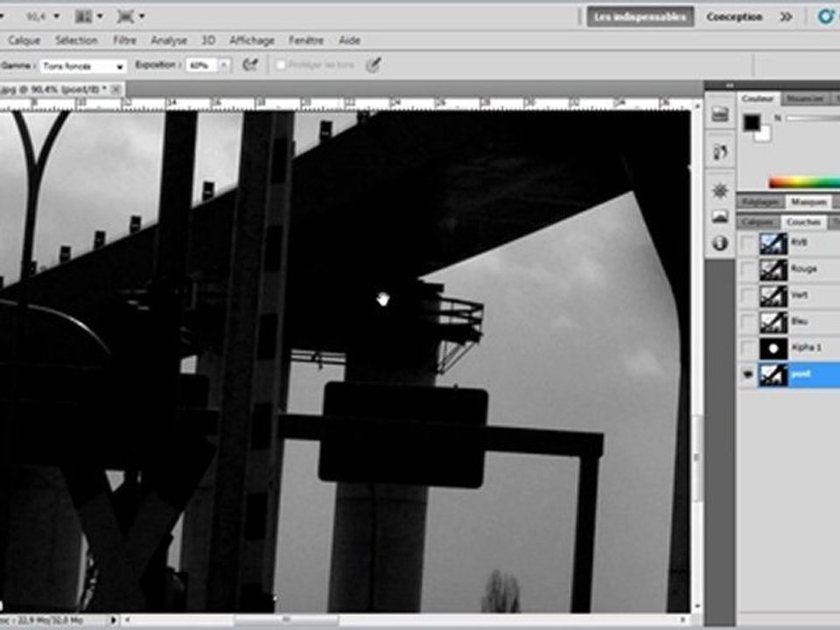Expand more workspaces with the >> chevron
The image size is (840, 630).
coord(786,17)
